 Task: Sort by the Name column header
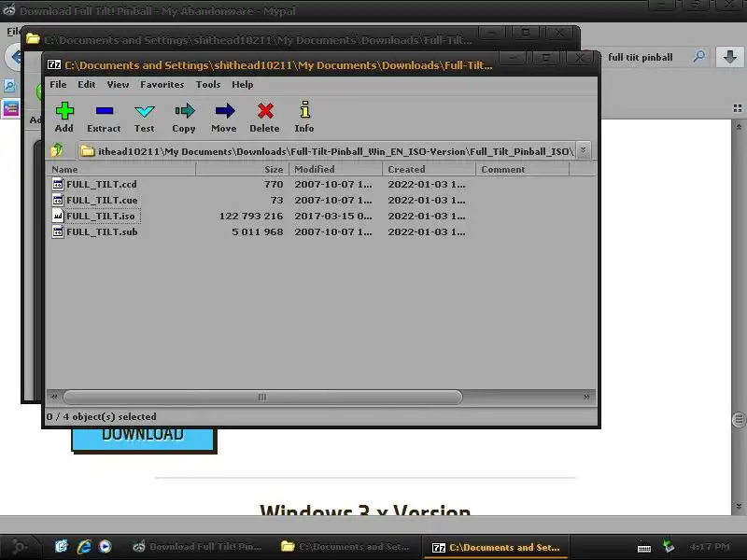(x=121, y=169)
